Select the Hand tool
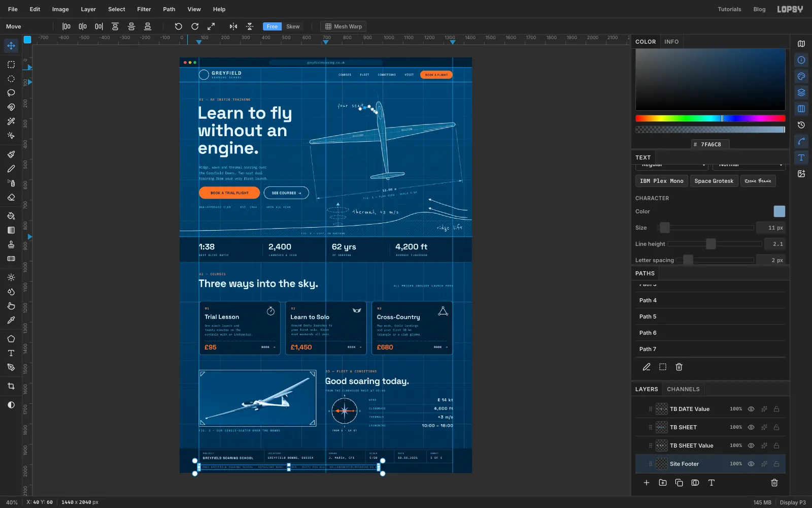Screen dimensions: 812x508 pos(11,306)
